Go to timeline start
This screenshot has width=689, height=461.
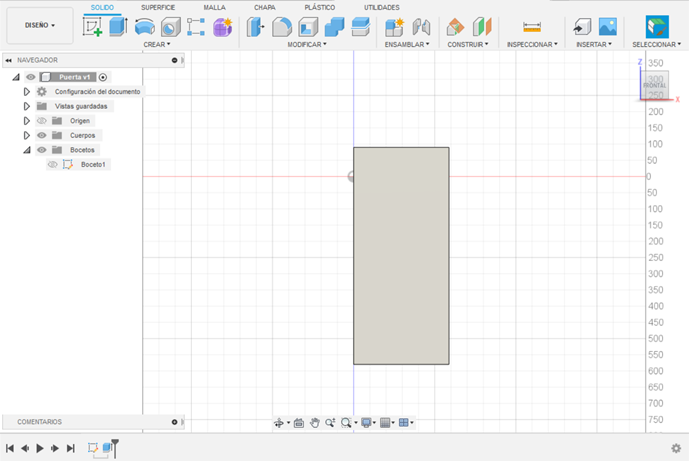coord(10,448)
